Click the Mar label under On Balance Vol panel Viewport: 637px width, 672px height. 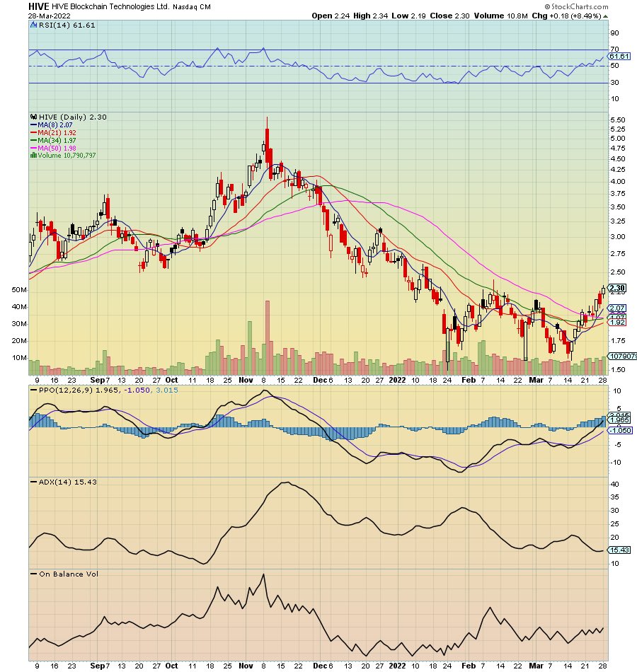(x=536, y=666)
